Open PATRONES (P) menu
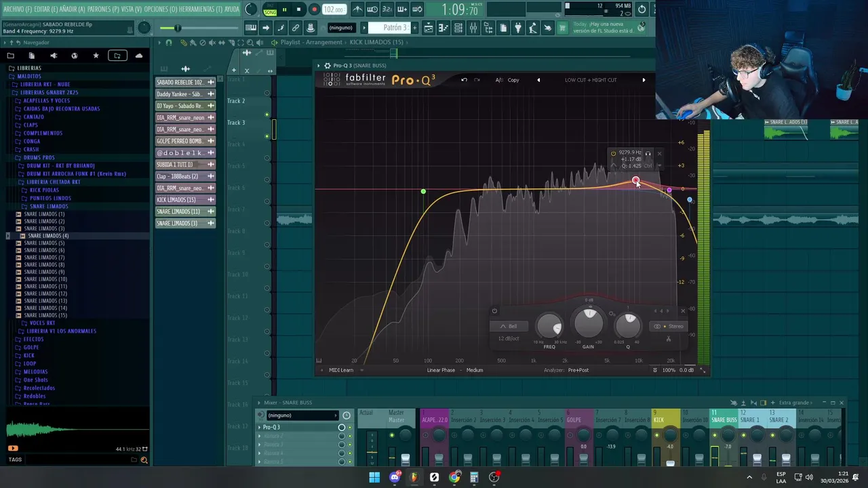This screenshot has width=868, height=488. [103, 9]
